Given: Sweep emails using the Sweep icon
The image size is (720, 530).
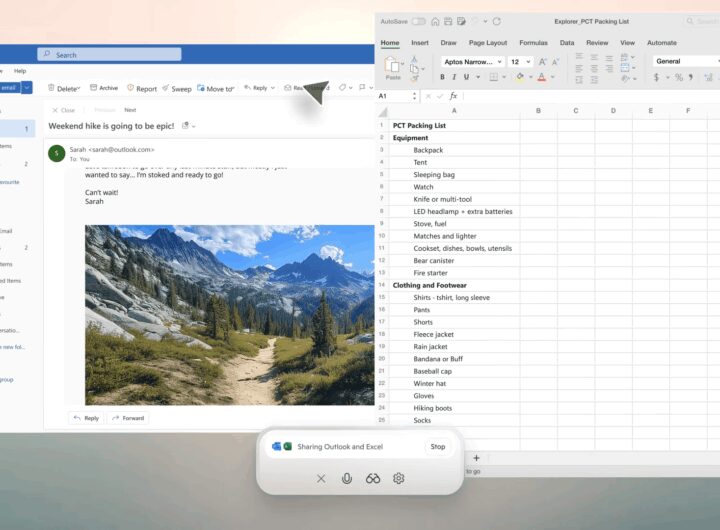Looking at the screenshot, I should 176,88.
